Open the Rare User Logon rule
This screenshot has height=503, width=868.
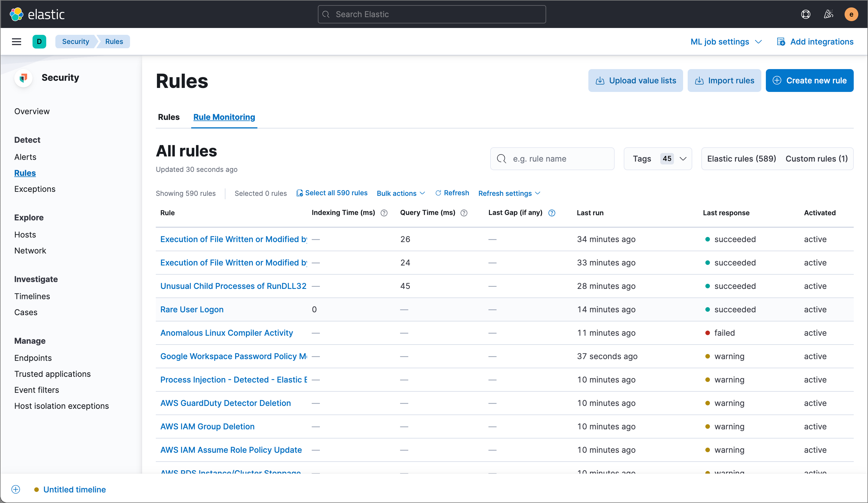(x=192, y=309)
